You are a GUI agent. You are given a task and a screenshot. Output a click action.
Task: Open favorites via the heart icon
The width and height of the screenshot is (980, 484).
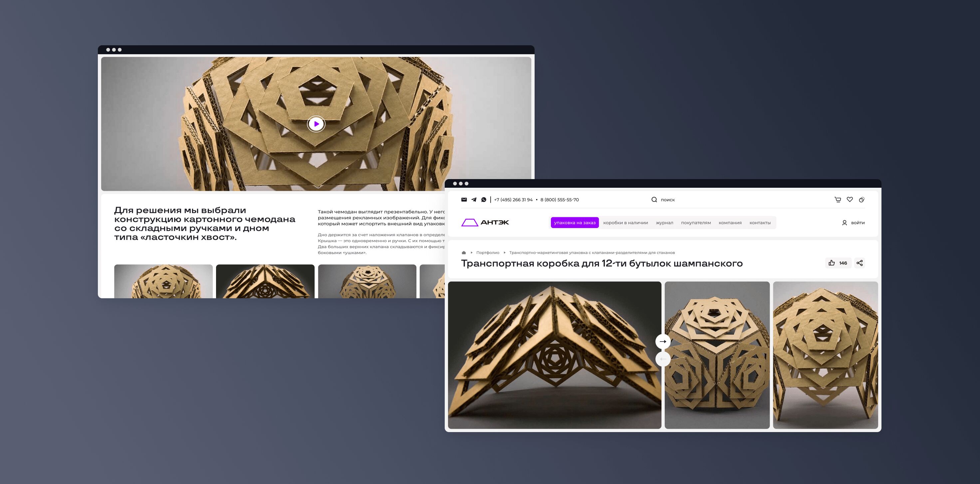click(x=850, y=199)
